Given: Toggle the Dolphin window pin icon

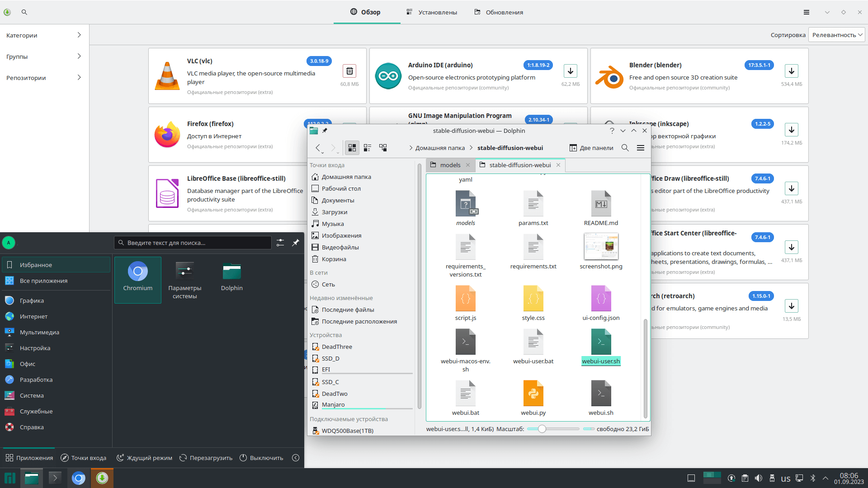Looking at the screenshot, I should click(x=325, y=131).
